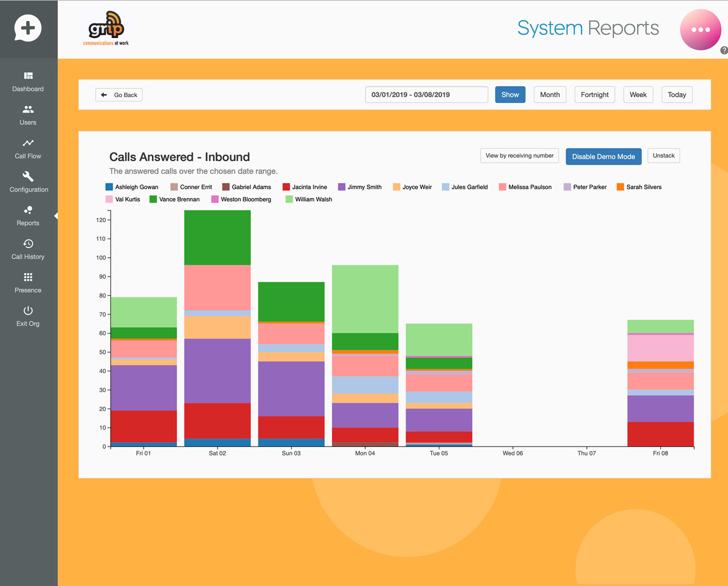Open the Call History clock icon
Viewport: 728px width, 586px height.
[x=28, y=244]
